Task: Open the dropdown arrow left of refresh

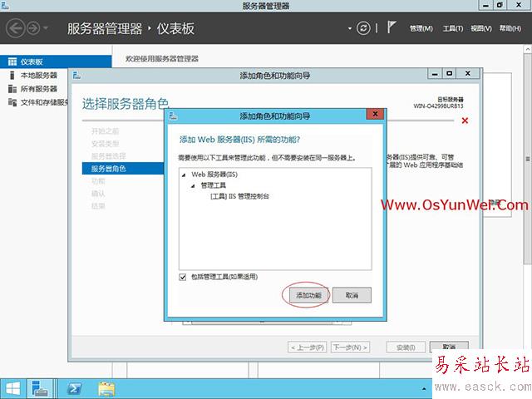Action: coord(350,28)
